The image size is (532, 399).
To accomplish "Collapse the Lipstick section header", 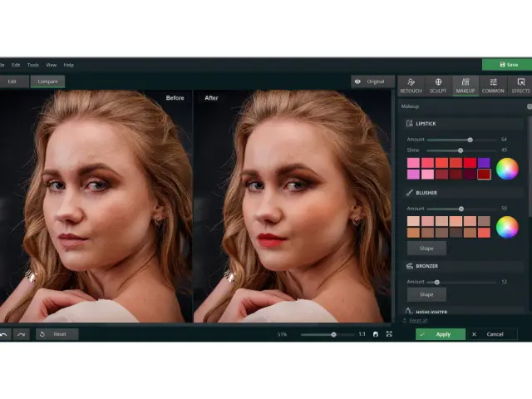I will (462, 124).
